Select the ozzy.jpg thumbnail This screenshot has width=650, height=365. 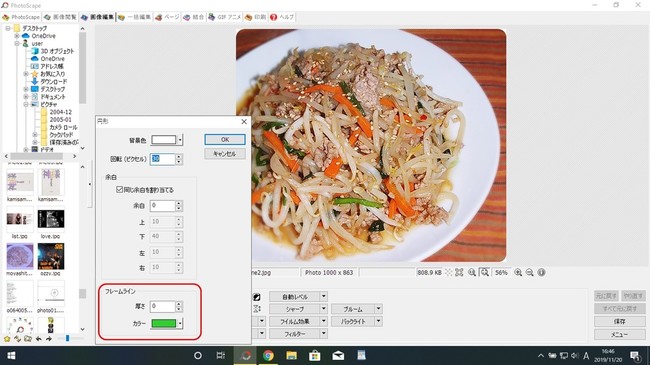51,259
